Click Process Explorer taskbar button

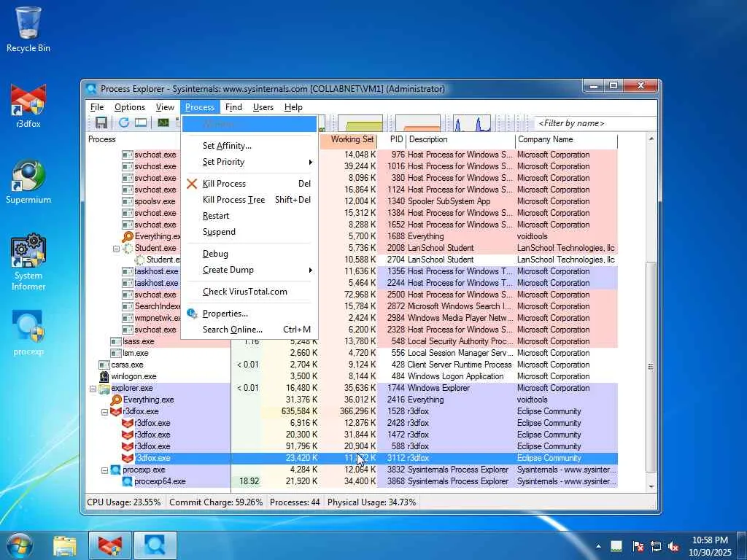155,545
